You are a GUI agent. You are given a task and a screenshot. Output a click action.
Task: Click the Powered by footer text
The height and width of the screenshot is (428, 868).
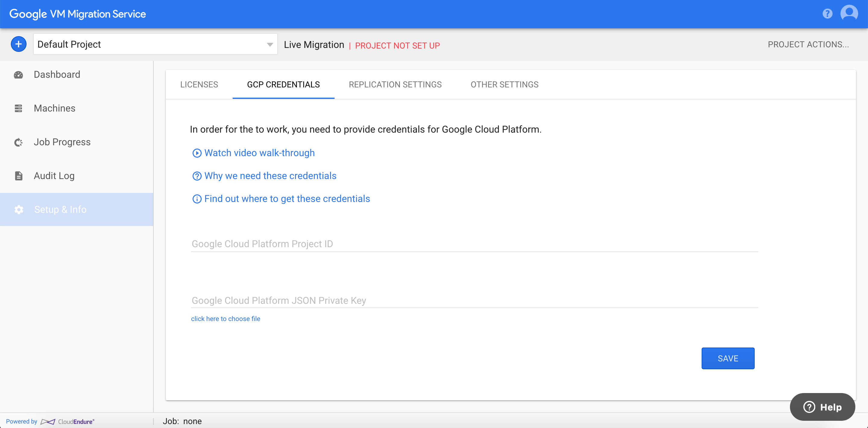coord(22,422)
